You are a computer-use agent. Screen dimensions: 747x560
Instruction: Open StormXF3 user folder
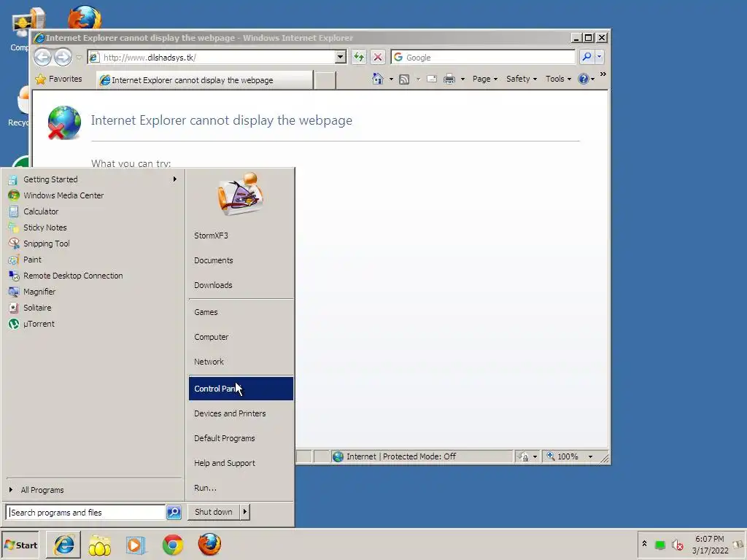pos(241,236)
